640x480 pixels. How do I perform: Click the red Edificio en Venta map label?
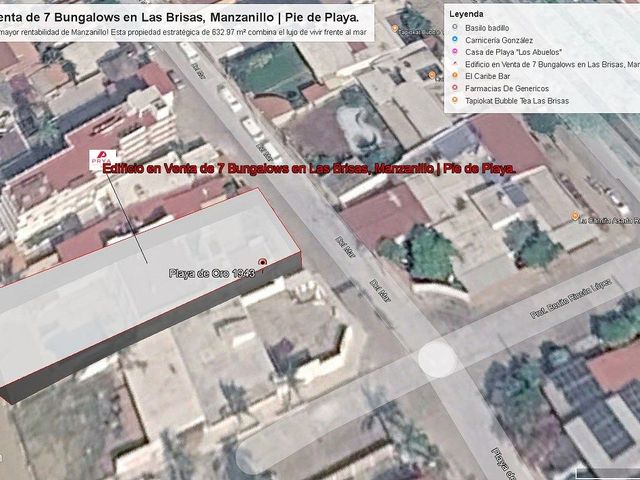309,169
